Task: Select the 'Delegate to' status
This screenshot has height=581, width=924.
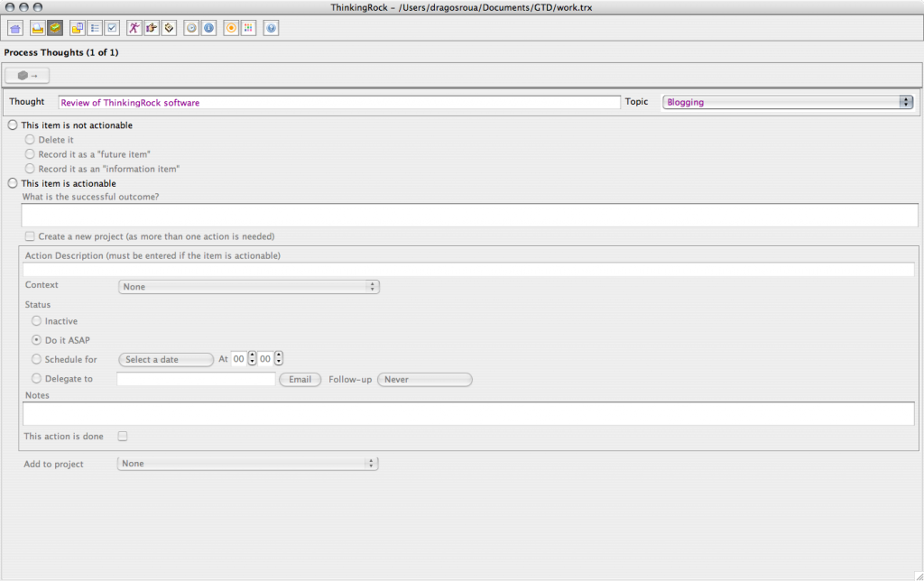Action: click(x=36, y=378)
